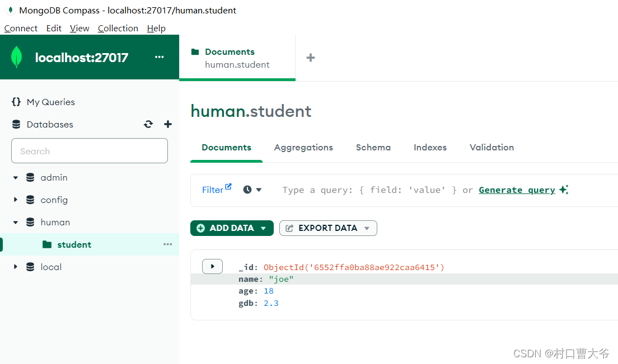Click the admin database icon
The width and height of the screenshot is (618, 364).
click(30, 177)
